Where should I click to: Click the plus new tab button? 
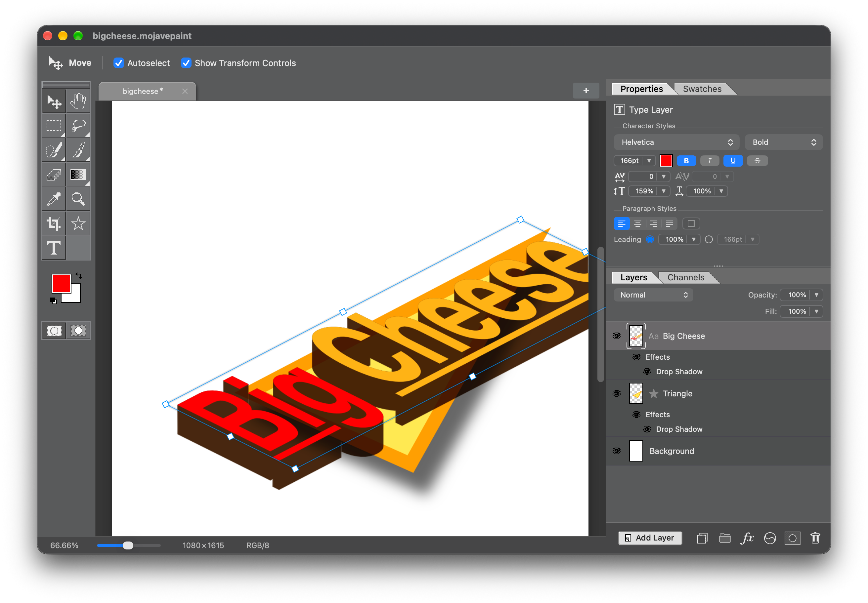(x=586, y=91)
